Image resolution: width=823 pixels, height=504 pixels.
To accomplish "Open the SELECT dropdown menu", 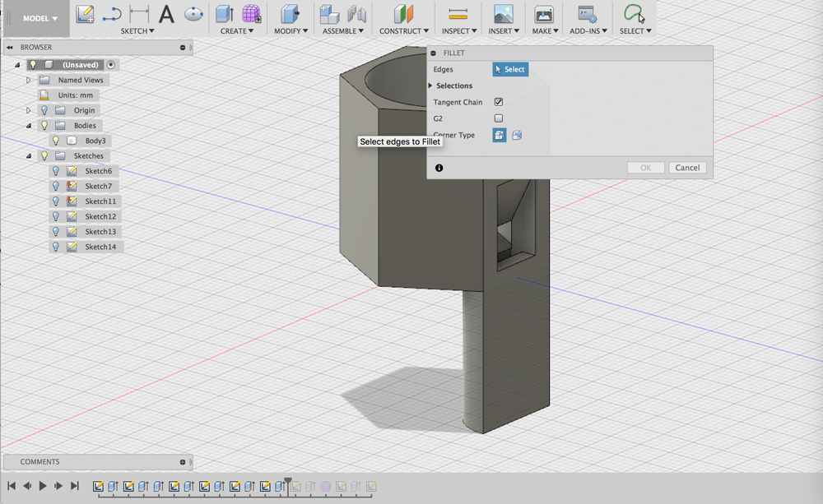I will point(635,31).
